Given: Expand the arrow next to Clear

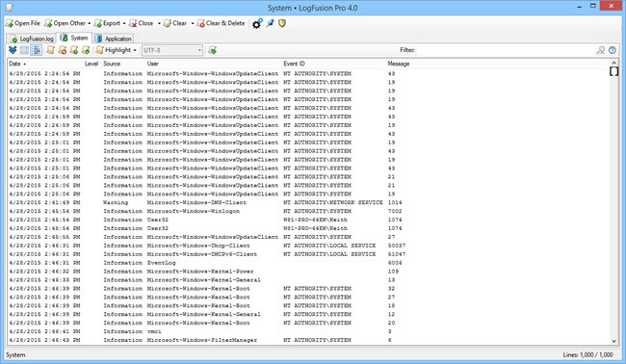Looking at the screenshot, I should (193, 23).
